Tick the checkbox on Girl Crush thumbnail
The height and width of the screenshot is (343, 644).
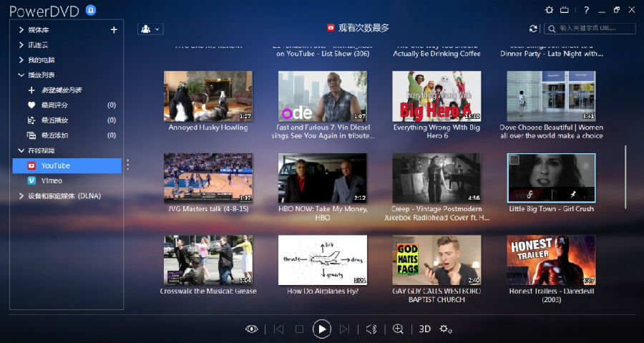point(514,160)
